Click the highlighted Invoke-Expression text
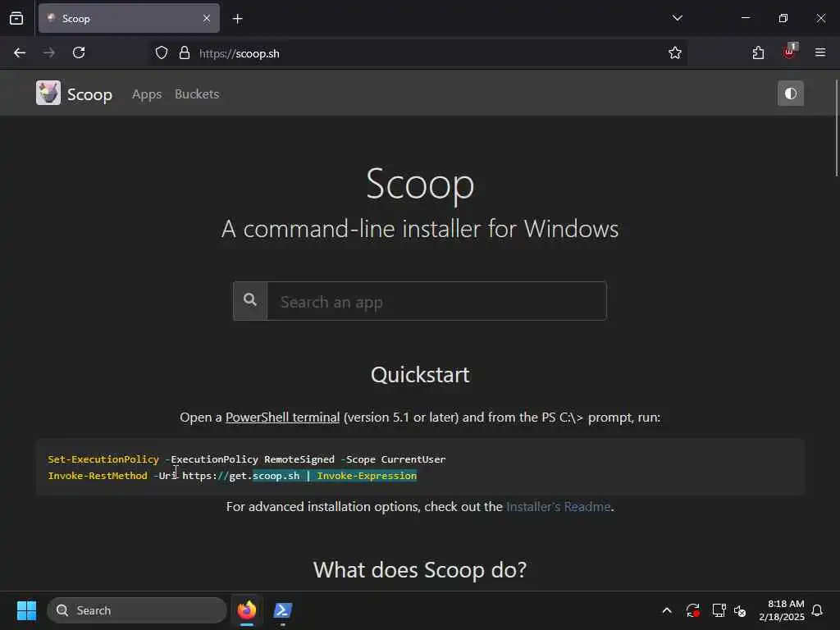840x630 pixels. click(x=367, y=476)
